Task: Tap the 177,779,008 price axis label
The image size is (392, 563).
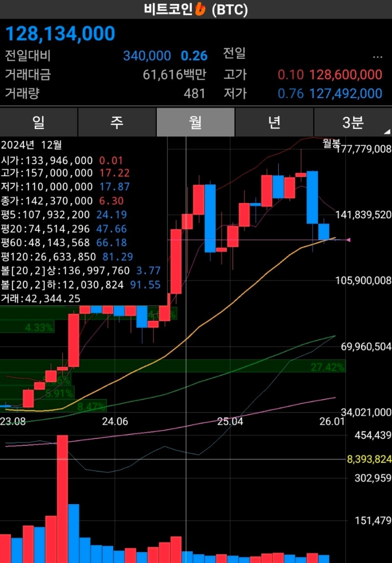Action: point(363,149)
